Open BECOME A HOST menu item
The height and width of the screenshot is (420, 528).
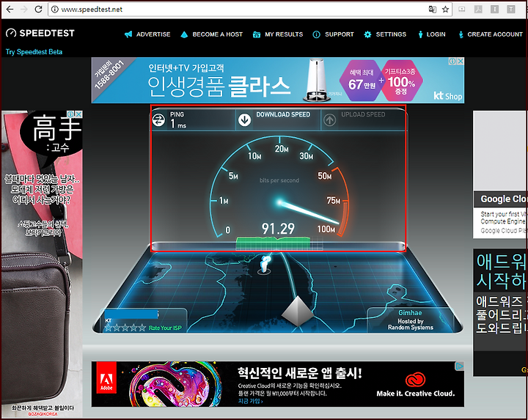tap(218, 34)
